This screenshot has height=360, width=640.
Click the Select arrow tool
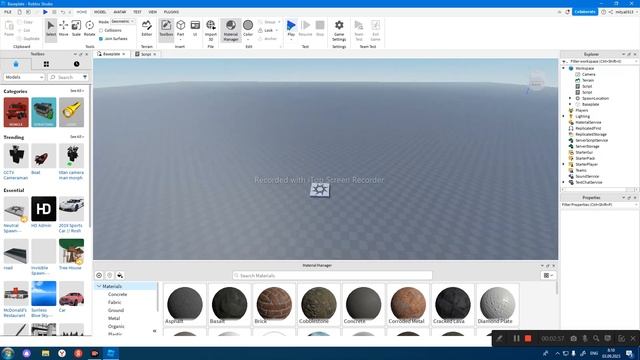[x=51, y=29]
